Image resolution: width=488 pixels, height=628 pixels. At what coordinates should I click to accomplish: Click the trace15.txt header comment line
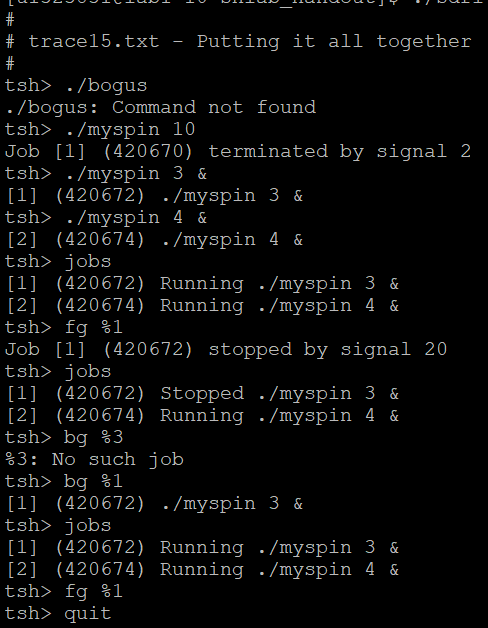click(x=238, y=42)
